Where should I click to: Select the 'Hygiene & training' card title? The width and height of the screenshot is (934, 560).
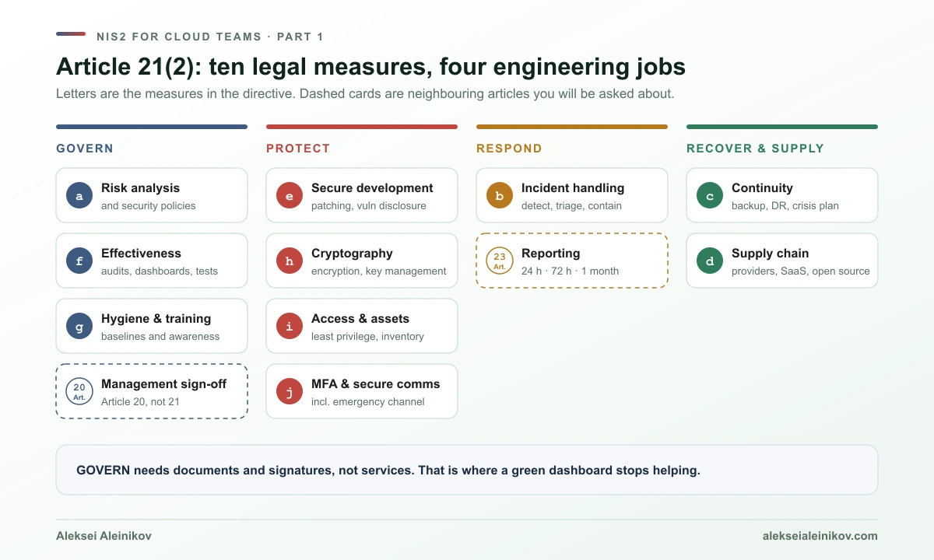pos(156,319)
